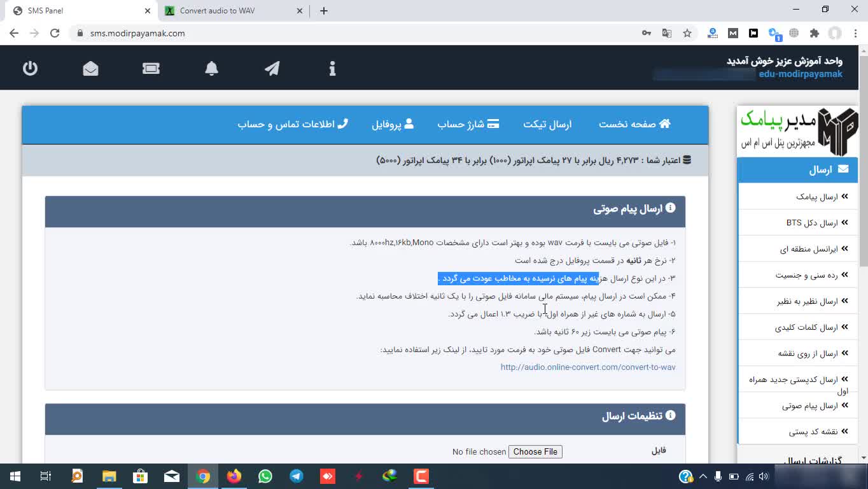
Task: Open a new browser tab
Action: point(323,11)
